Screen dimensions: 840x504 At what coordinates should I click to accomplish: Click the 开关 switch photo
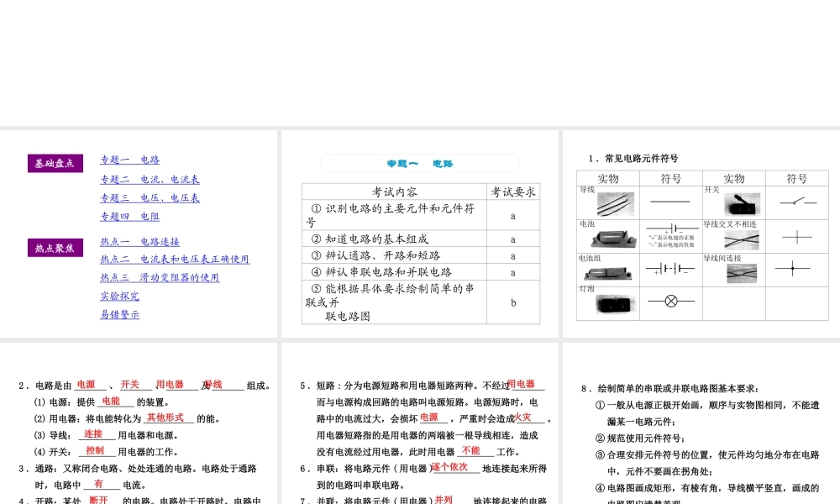pos(742,204)
